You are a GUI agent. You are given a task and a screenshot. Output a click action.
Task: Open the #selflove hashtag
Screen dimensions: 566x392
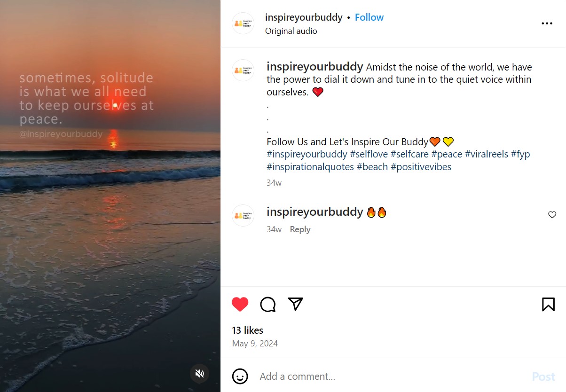369,154
